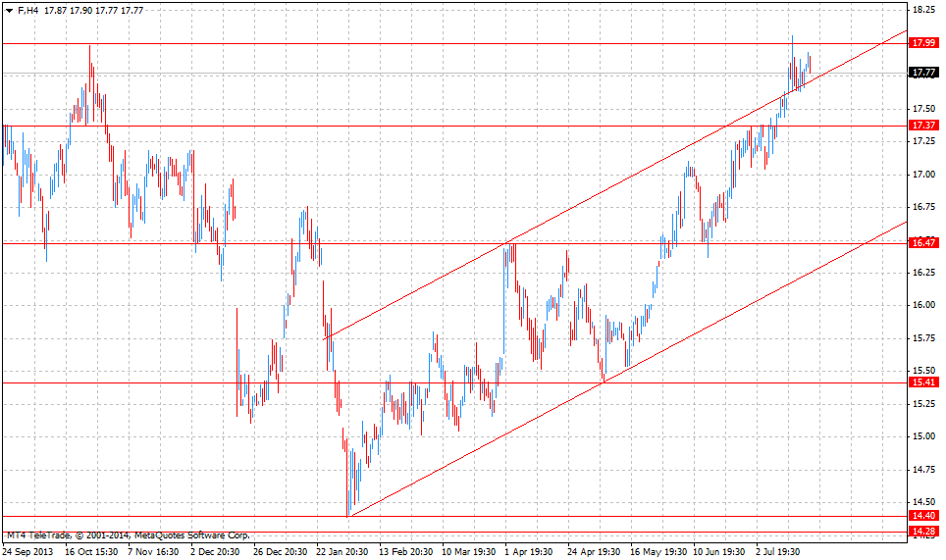Click the 17.25 price scale value
This screenshot has width=946, height=560.
click(923, 141)
